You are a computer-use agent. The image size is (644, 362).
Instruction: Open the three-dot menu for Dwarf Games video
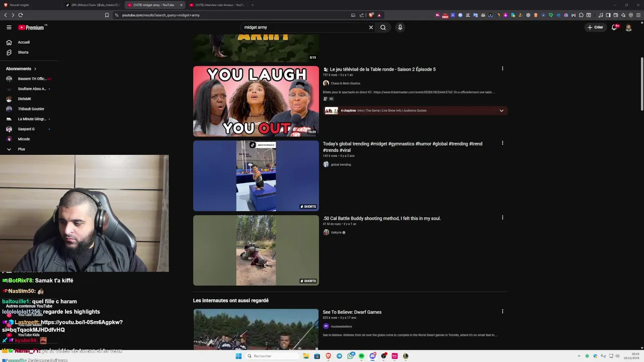click(502, 311)
